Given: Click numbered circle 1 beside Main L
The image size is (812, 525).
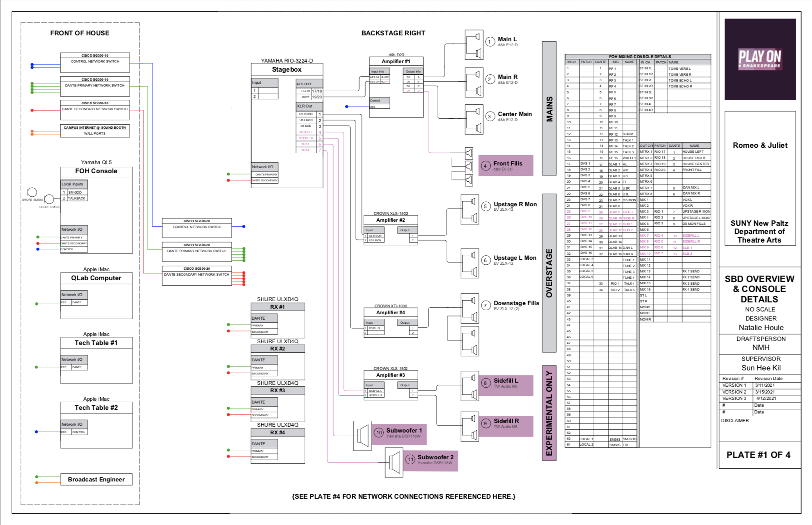Looking at the screenshot, I should coord(490,42).
